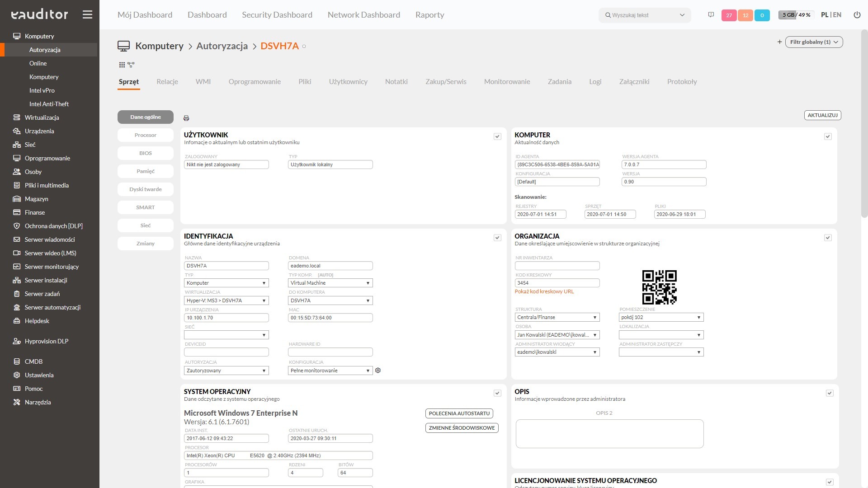Open the messages icon in top bar

(x=711, y=15)
